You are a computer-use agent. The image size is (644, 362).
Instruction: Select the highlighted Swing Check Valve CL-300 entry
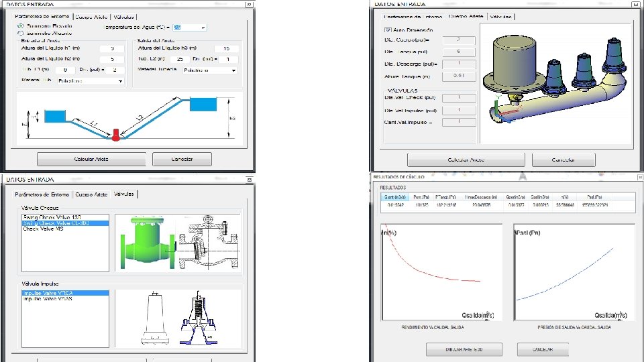pyautogui.click(x=65, y=223)
